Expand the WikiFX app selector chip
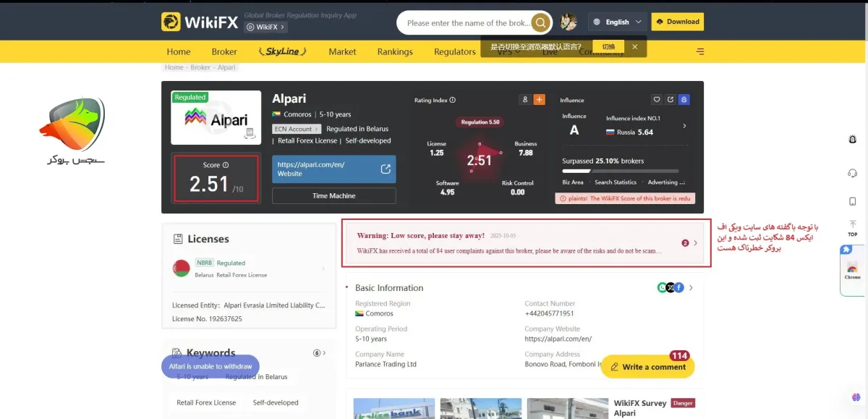Screen dimensions: 868x419 [x=265, y=27]
